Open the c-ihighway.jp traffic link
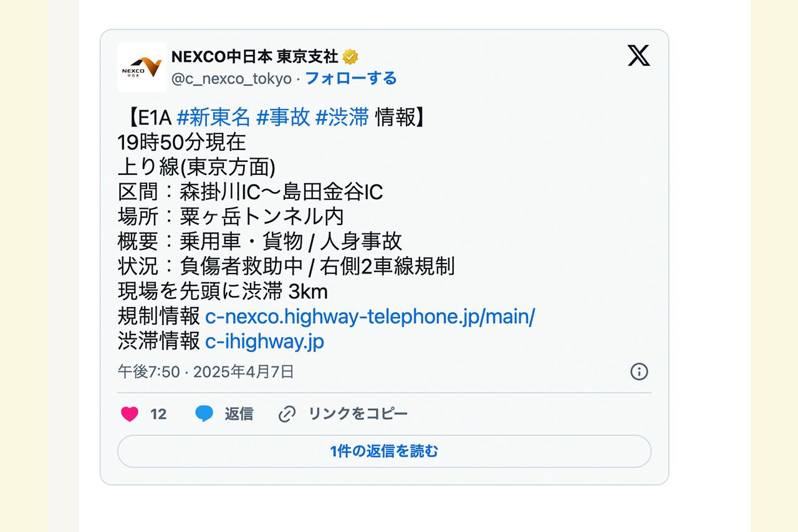The height and width of the screenshot is (532, 798). tap(263, 341)
